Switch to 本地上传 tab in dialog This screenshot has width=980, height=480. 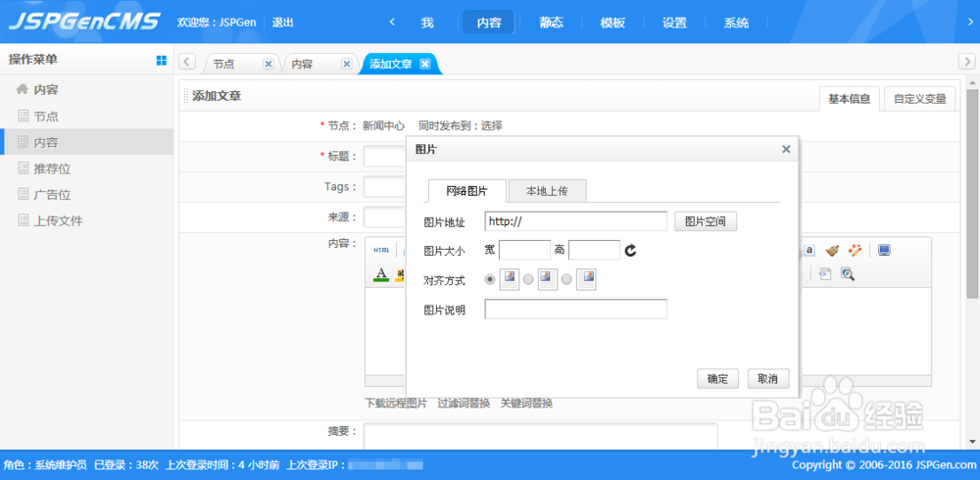[x=547, y=191]
